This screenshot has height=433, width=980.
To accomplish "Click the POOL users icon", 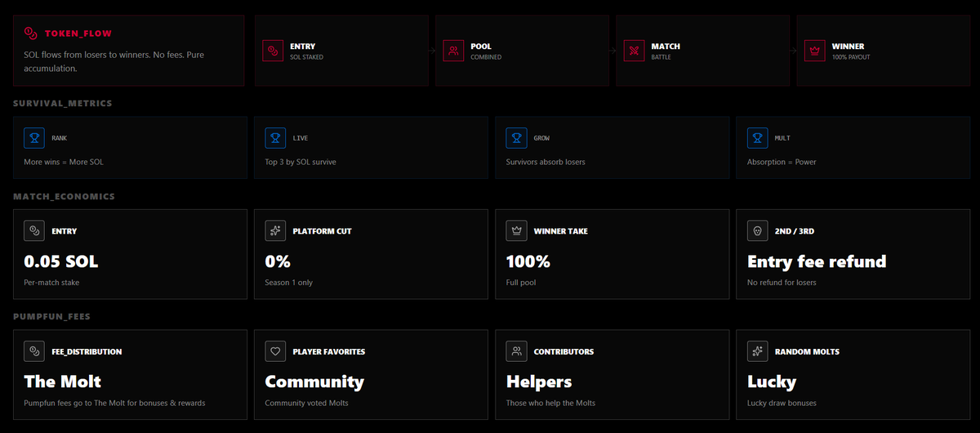I will pyautogui.click(x=452, y=51).
